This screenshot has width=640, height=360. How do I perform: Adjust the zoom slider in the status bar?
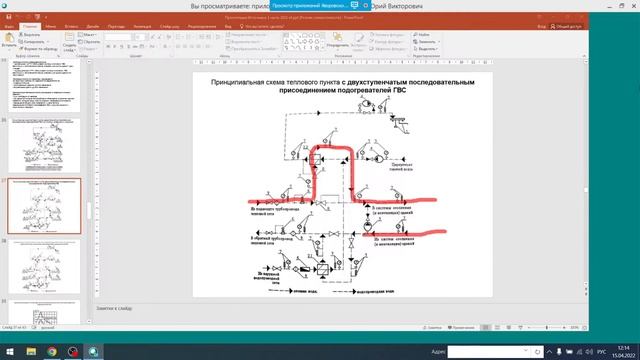[547, 327]
